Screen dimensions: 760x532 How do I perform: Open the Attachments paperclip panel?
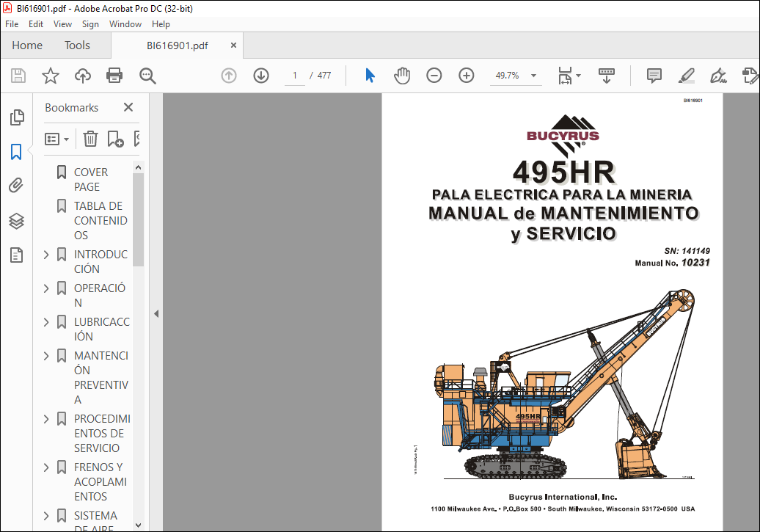click(x=16, y=186)
